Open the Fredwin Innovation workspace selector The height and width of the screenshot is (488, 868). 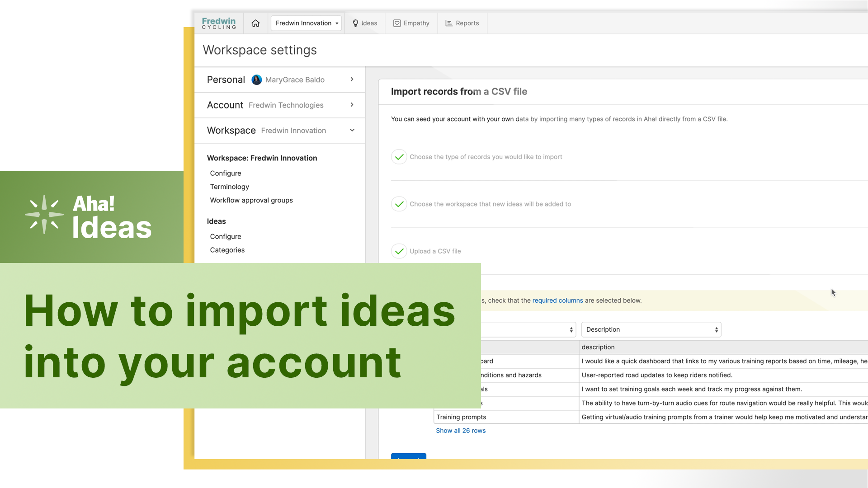306,23
